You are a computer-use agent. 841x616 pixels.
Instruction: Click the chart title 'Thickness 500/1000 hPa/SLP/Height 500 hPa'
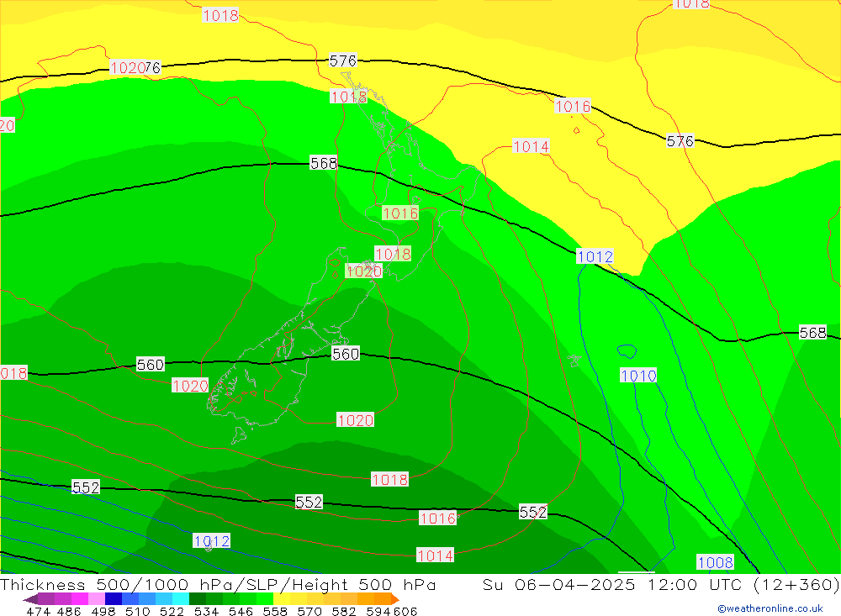click(218, 584)
